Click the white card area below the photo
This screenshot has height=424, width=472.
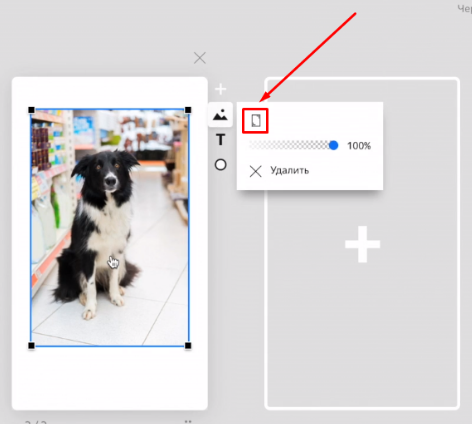point(110,378)
